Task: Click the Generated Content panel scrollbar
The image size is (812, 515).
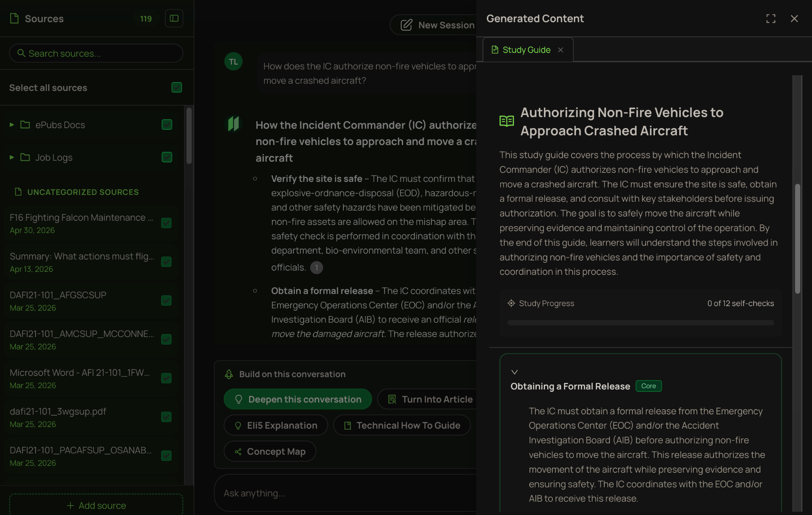Action: (798, 238)
